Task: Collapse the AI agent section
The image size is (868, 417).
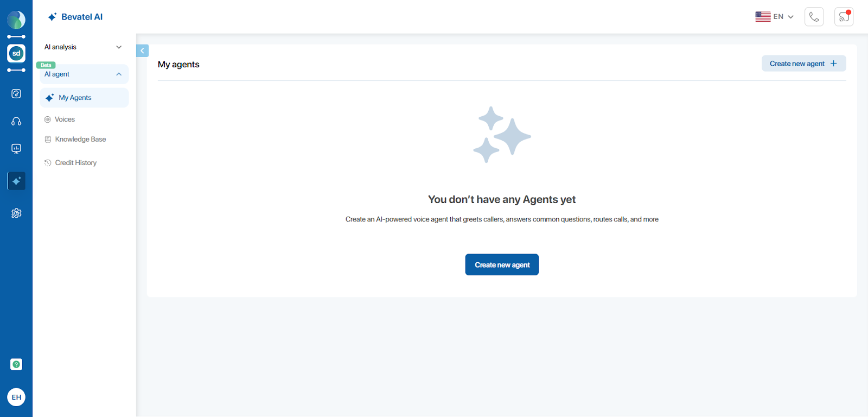Action: (84, 74)
